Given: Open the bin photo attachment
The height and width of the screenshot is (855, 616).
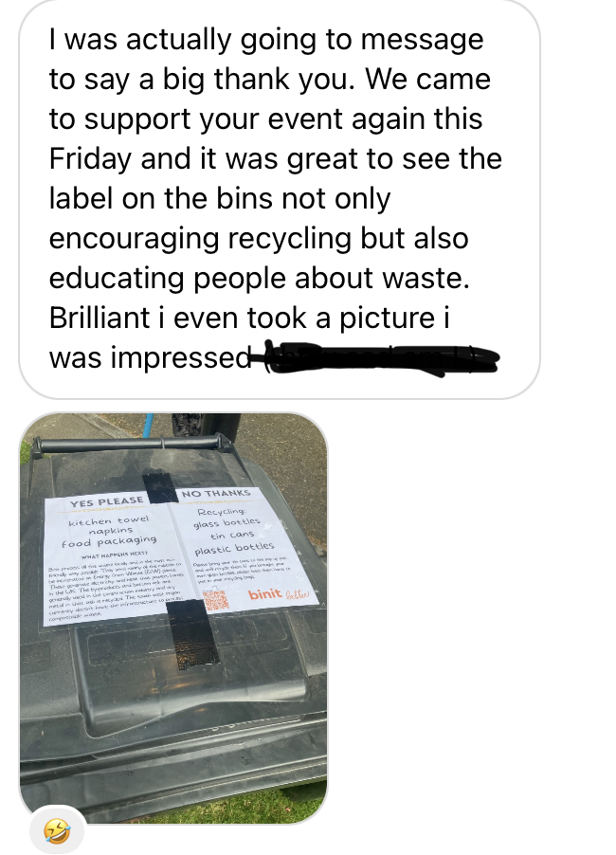Looking at the screenshot, I should (x=173, y=618).
